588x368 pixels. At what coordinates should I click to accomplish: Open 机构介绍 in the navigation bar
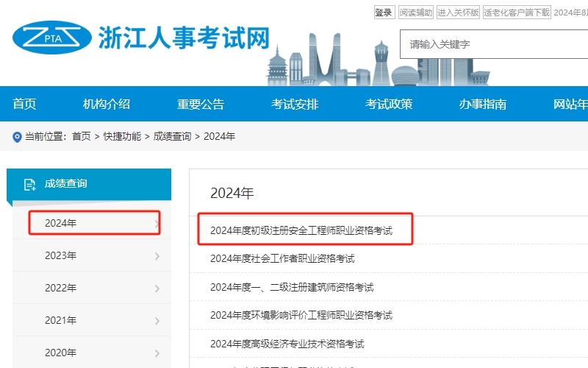(x=107, y=105)
